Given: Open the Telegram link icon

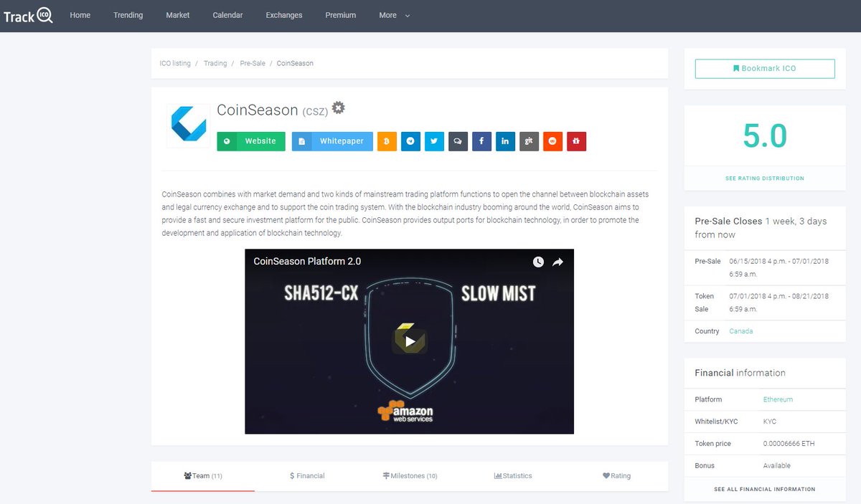Looking at the screenshot, I should [x=410, y=141].
